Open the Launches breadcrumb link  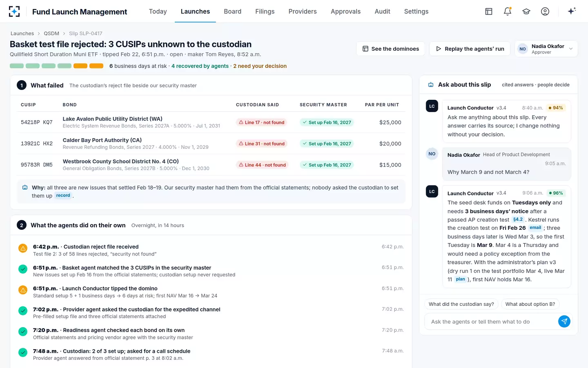coord(22,34)
